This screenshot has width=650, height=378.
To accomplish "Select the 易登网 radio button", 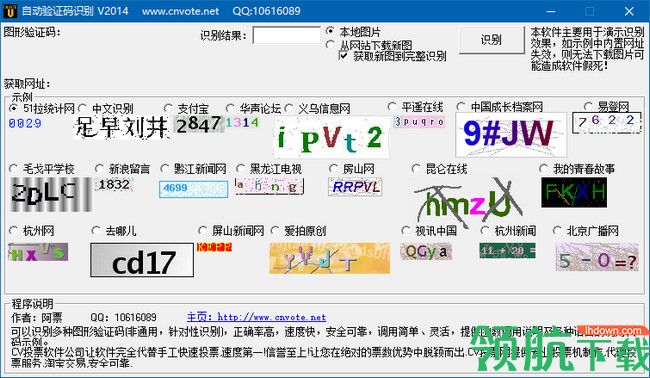I will (x=588, y=107).
